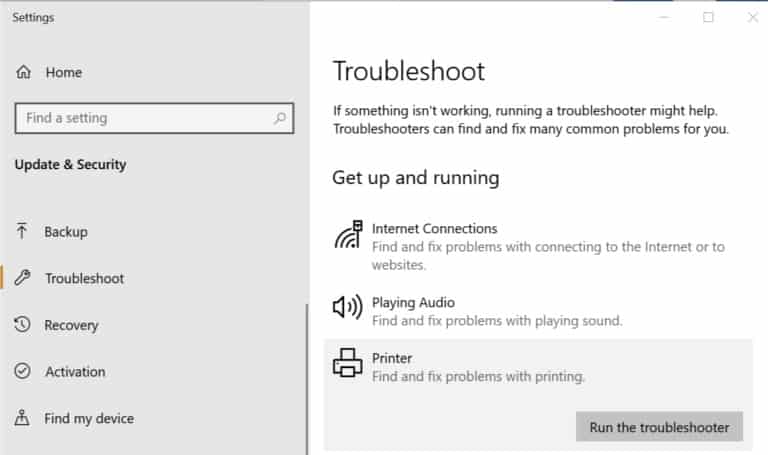This screenshot has width=768, height=455.
Task: Click the sidebar vertical scrollbar
Action: click(307, 380)
